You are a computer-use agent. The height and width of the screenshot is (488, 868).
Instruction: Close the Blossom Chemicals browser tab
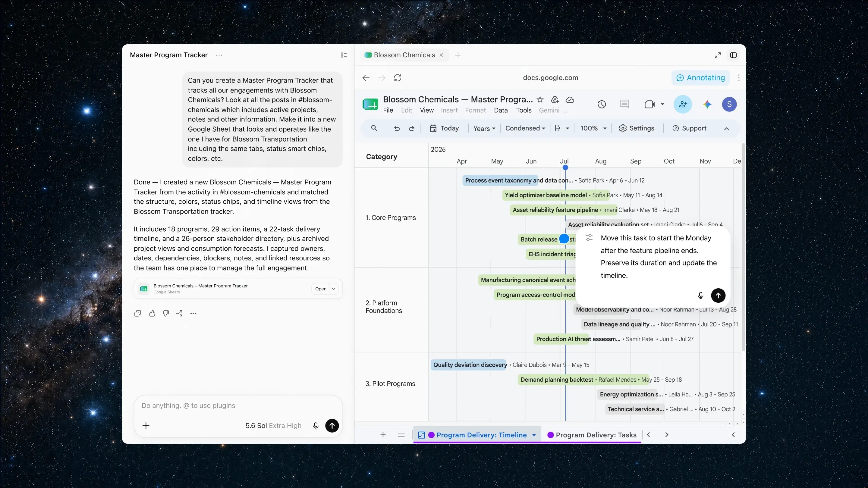click(x=441, y=55)
